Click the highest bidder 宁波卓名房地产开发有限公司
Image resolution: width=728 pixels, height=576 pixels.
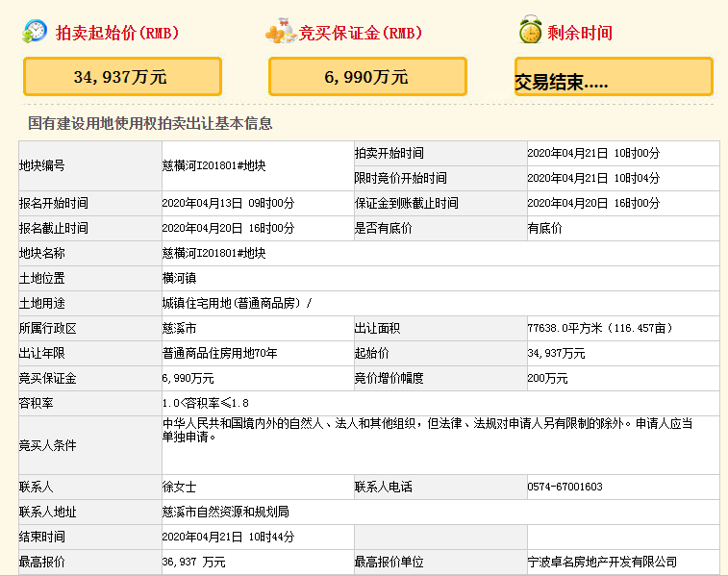[x=602, y=562]
